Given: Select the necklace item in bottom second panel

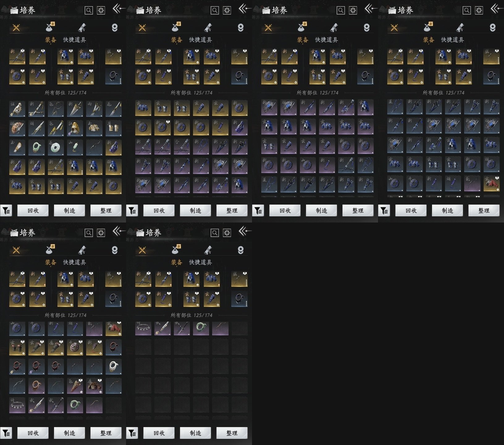Looking at the screenshot, I should [x=143, y=328].
